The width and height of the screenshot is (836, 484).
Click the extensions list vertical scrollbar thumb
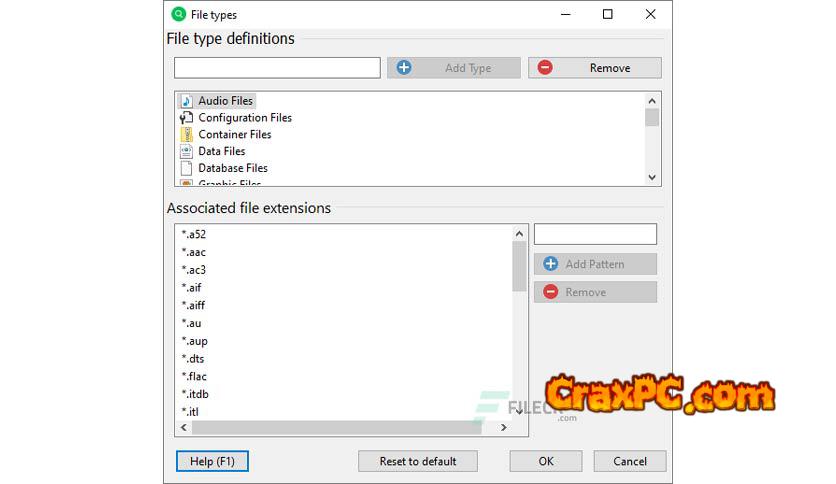(x=519, y=267)
